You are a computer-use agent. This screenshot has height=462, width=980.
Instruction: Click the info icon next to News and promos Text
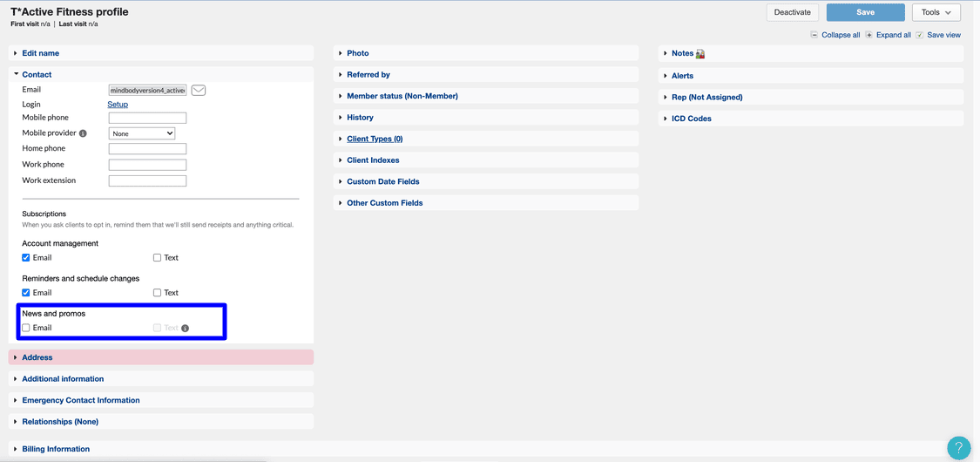[x=185, y=328]
